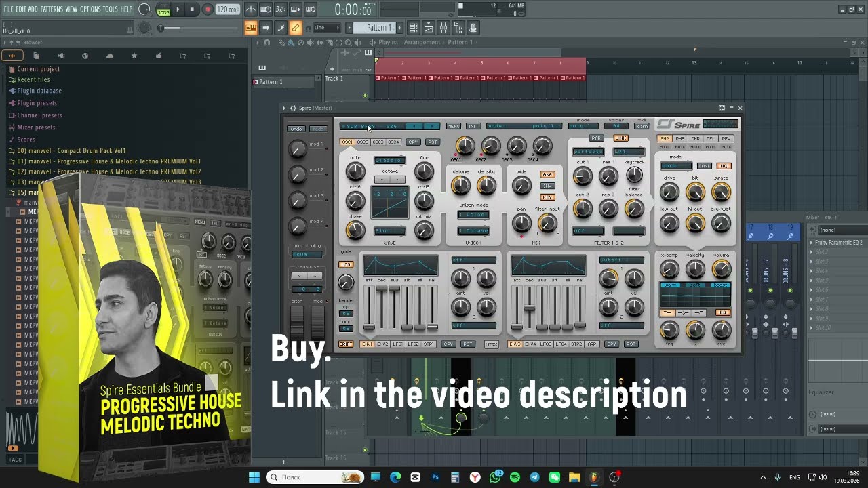The width and height of the screenshot is (868, 488).
Task: Open the Spire filter type perfecto dropdown
Action: 588,152
